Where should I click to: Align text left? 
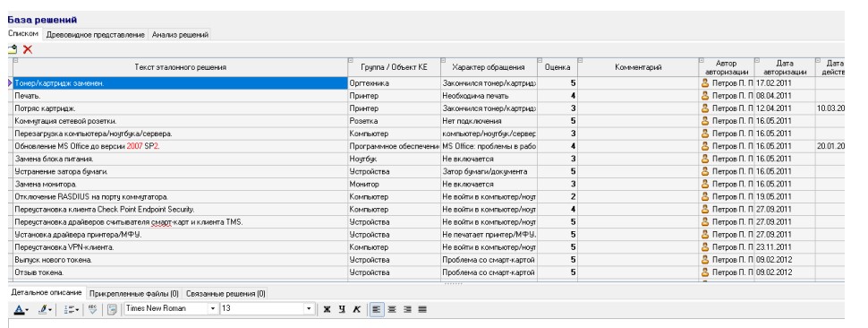click(377, 309)
